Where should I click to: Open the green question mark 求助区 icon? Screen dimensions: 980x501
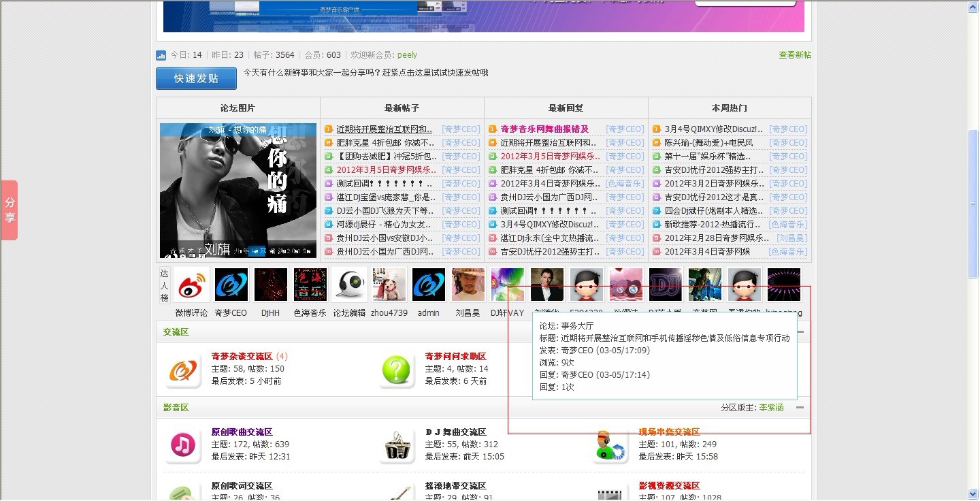coord(397,371)
